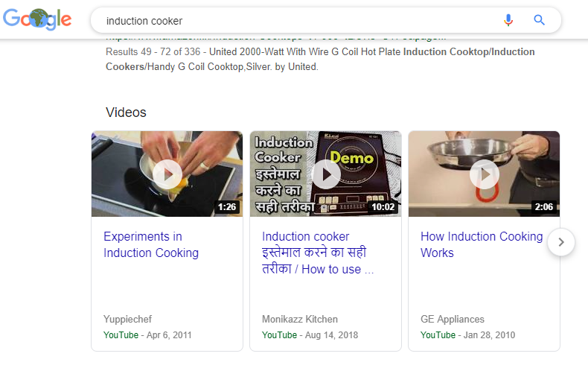Show next videos with carousel arrow
Viewport: 588px width, 371px height.
[x=561, y=242]
